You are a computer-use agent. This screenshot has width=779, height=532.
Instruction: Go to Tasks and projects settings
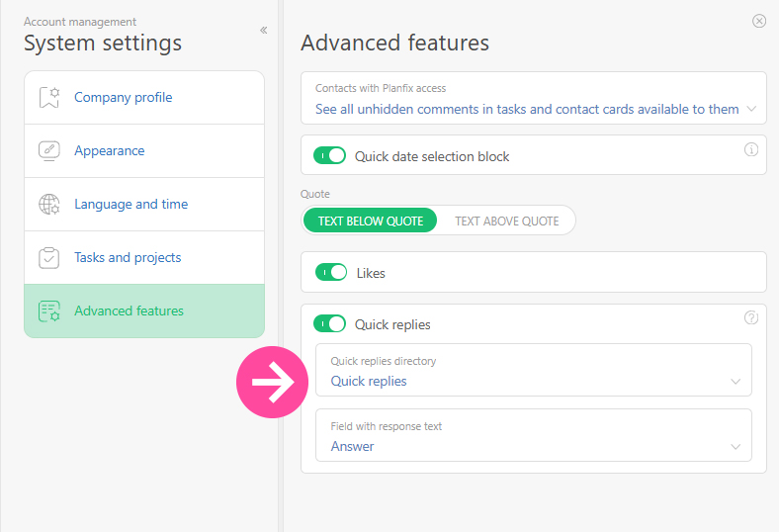(x=128, y=258)
